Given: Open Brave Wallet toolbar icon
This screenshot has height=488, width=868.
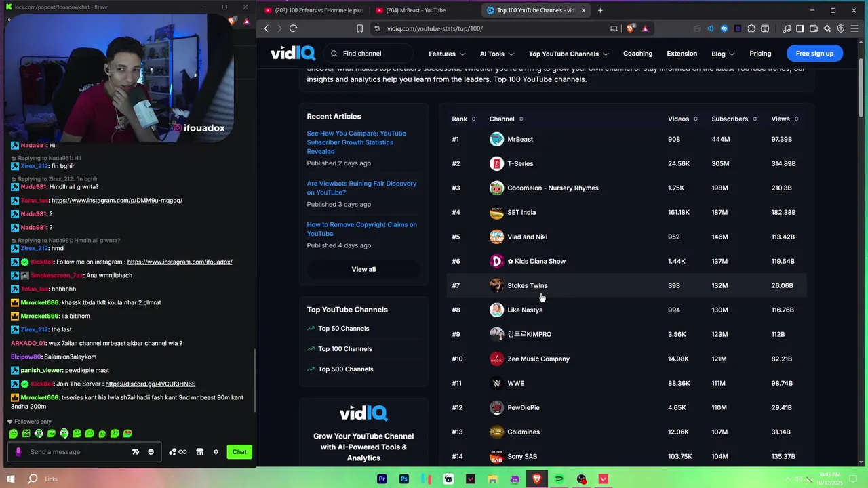Looking at the screenshot, I should pyautogui.click(x=814, y=28).
